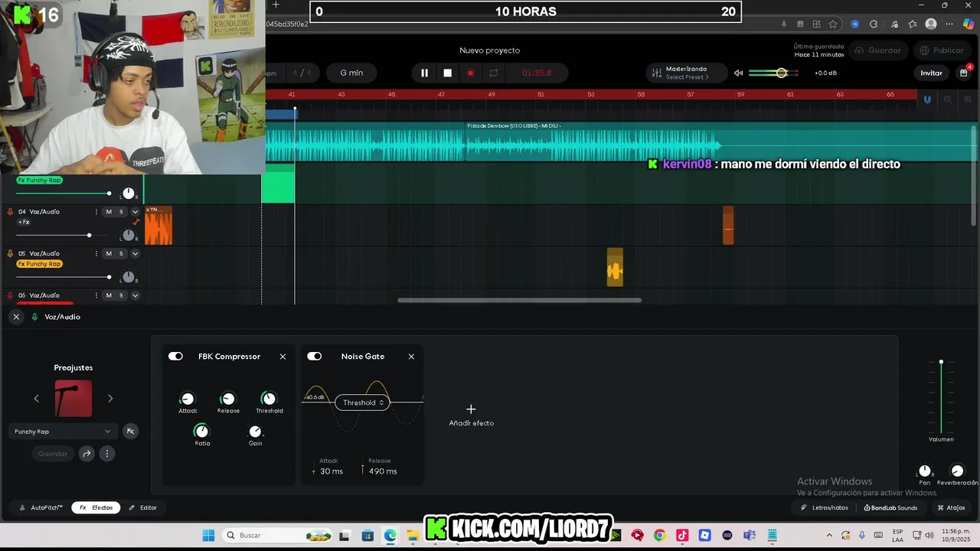The height and width of the screenshot is (551, 980).
Task: Click the compressor Ratio knob
Action: (201, 432)
